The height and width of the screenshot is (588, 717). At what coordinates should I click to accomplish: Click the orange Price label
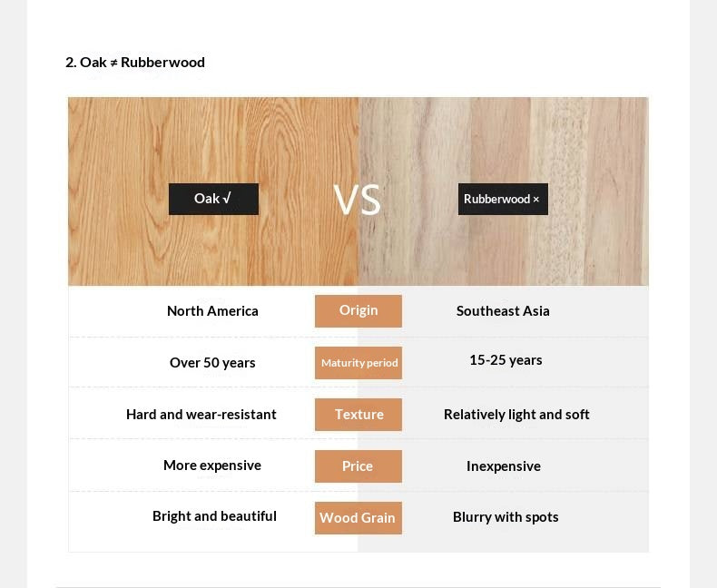point(358,466)
